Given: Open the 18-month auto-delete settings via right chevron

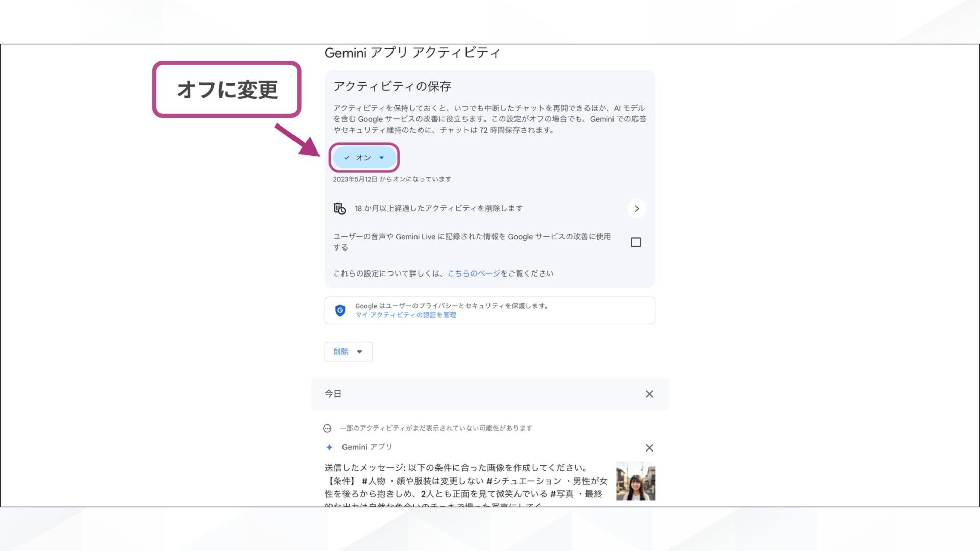Looking at the screenshot, I should [636, 208].
